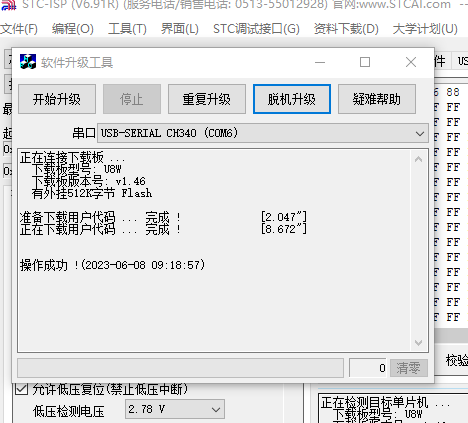Open the 编程(O) menu
Image resolution: width=468 pixels, height=423 pixels.
click(73, 29)
